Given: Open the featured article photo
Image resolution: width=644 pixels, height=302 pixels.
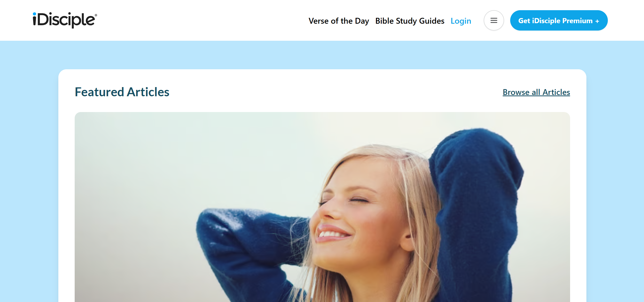Looking at the screenshot, I should coord(322,207).
